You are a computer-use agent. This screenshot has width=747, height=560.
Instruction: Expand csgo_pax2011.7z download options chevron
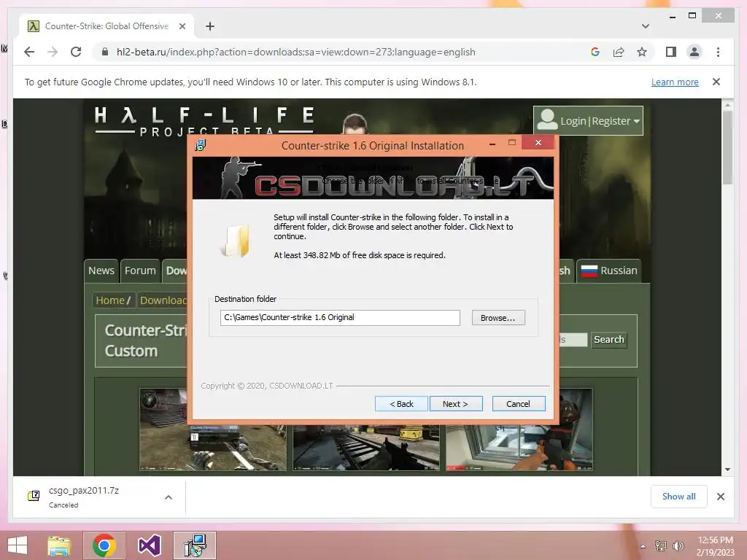point(169,497)
